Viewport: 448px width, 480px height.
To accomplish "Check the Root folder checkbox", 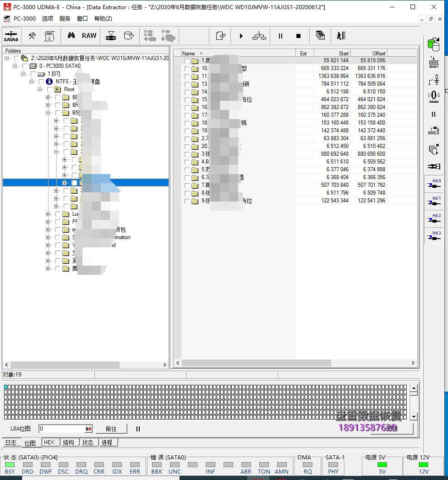I will pos(49,89).
